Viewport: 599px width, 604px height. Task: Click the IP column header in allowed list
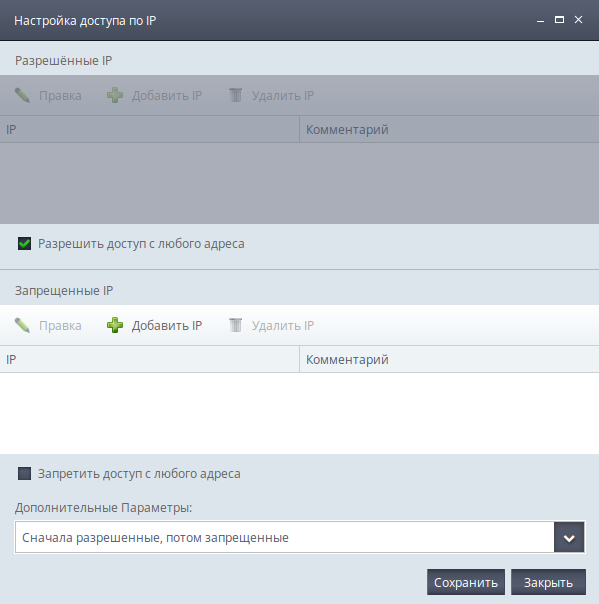point(149,129)
